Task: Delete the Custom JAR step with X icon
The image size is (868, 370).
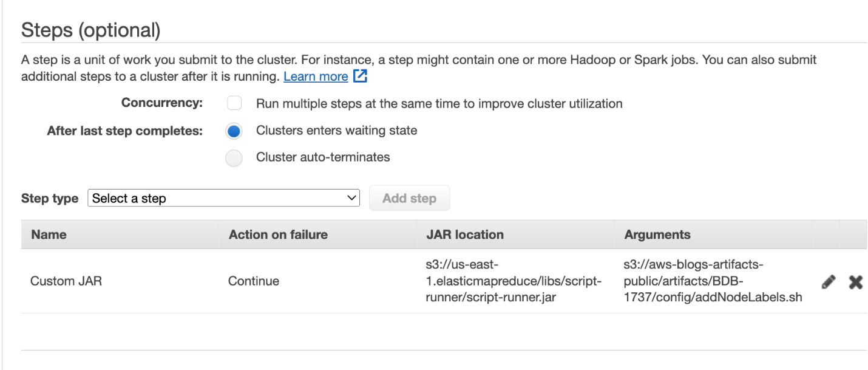Action: pos(855,281)
